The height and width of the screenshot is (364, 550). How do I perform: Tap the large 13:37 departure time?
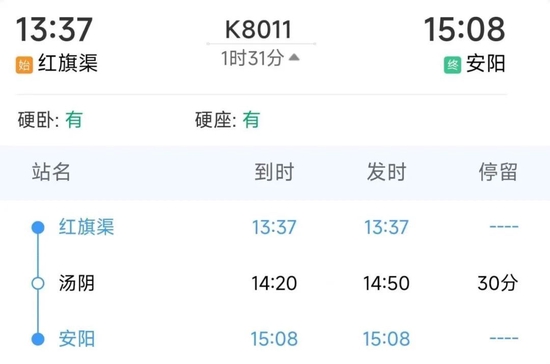54,29
